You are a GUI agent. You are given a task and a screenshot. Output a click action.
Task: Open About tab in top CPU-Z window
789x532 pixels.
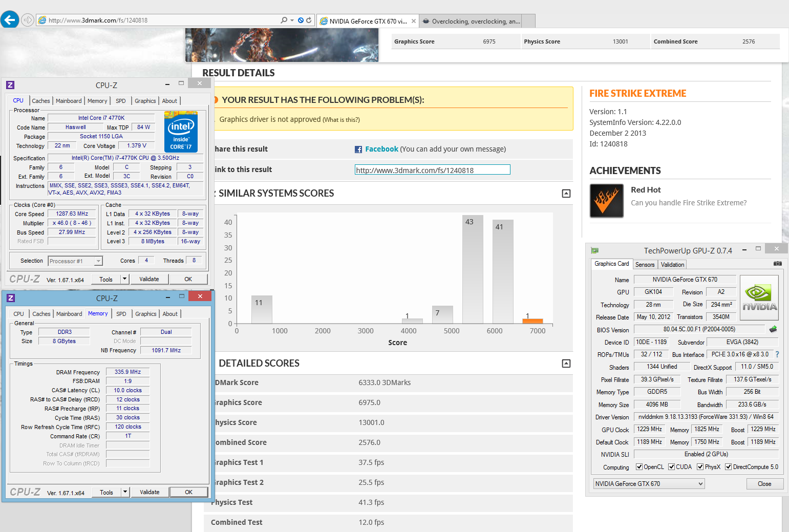pyautogui.click(x=169, y=101)
